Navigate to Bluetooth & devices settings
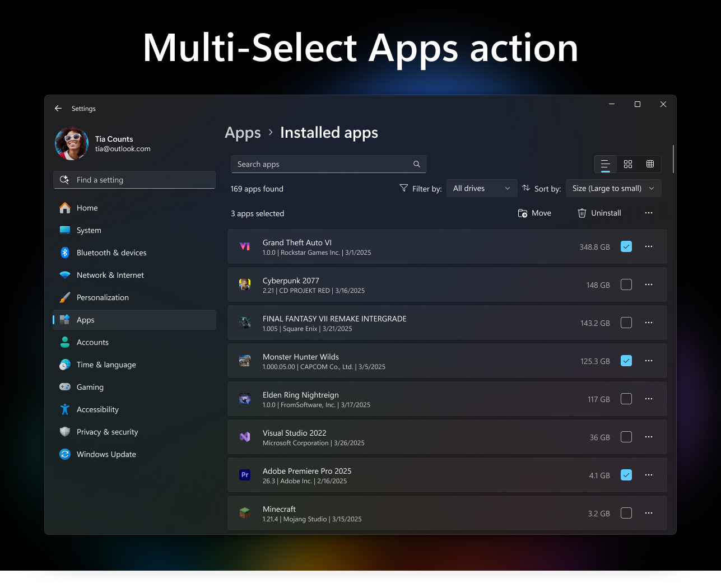The height and width of the screenshot is (588, 721). (x=111, y=253)
